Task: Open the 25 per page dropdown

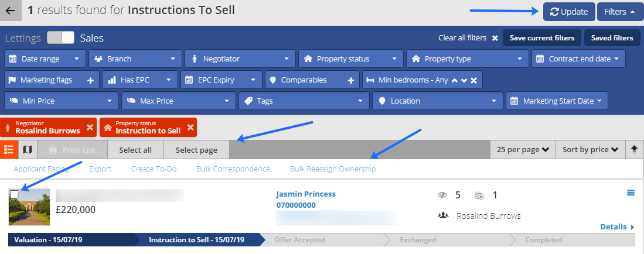Action: 523,150
